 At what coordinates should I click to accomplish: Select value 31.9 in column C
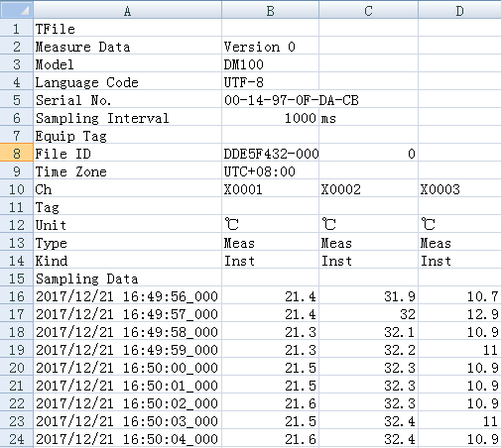coord(368,296)
